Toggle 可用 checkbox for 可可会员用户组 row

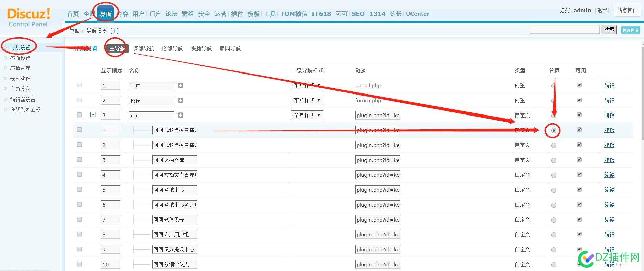pos(579,234)
